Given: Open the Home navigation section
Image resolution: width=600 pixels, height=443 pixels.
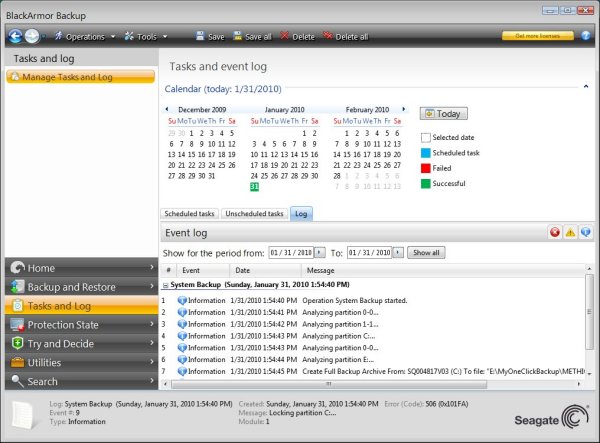Looking at the screenshot, I should click(82, 267).
